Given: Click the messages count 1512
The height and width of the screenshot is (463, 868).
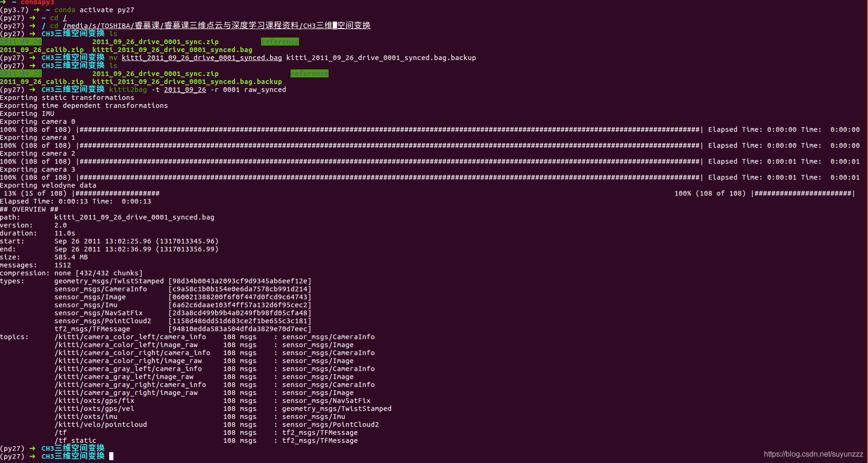Looking at the screenshot, I should [63, 265].
